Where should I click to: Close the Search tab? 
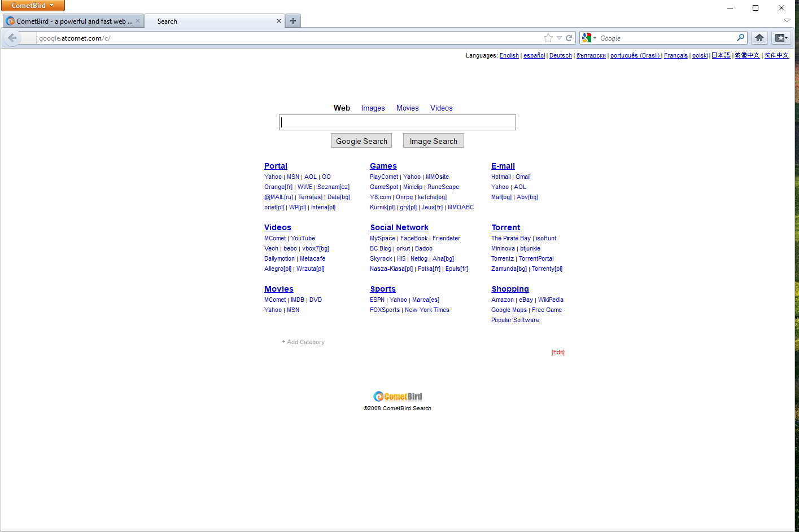(x=278, y=21)
